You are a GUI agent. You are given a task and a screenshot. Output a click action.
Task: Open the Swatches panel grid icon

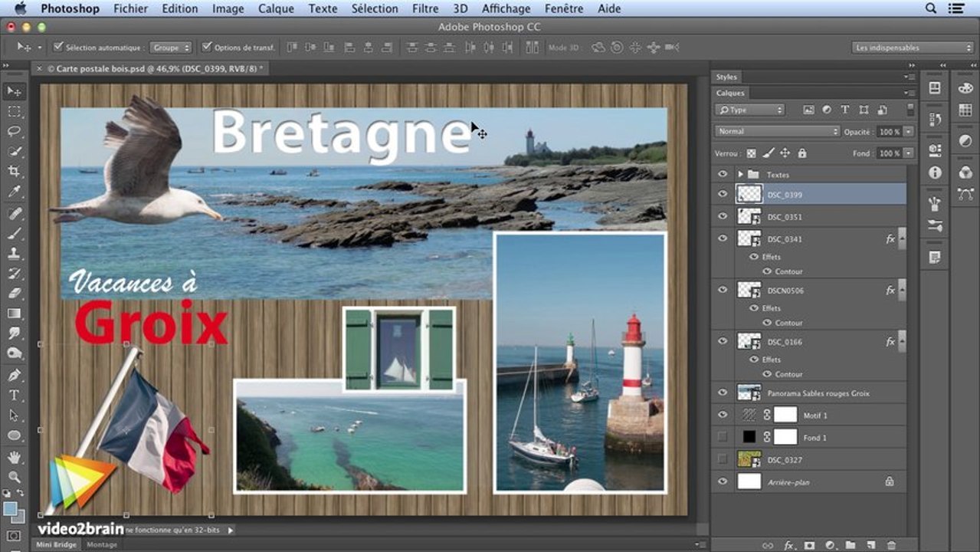click(x=965, y=110)
